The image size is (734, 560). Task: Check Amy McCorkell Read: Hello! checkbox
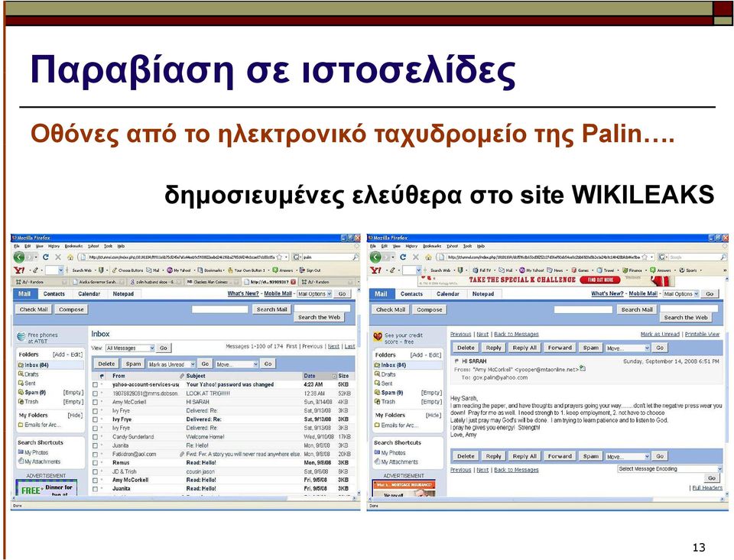pyautogui.click(x=95, y=480)
